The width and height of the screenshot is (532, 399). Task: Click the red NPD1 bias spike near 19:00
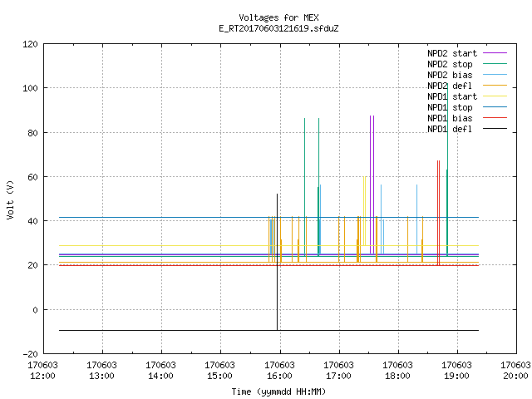(439, 212)
